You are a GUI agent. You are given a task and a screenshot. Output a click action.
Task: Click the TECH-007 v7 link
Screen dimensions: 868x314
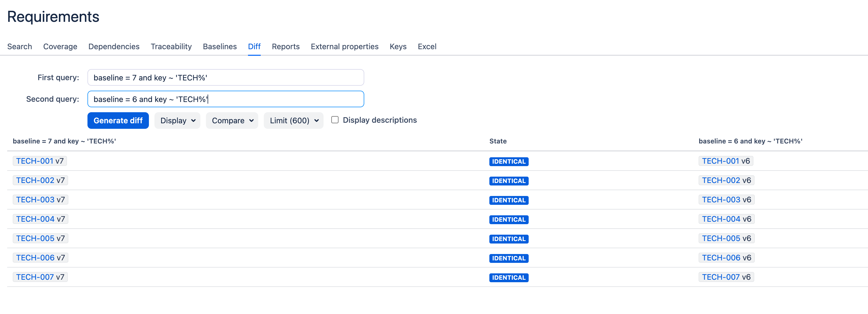pyautogui.click(x=35, y=277)
